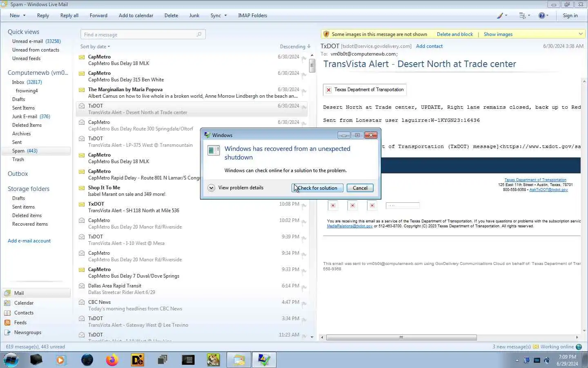Open the Sync dropdown arrow
Screen dimensions: 588x368
coord(225,16)
